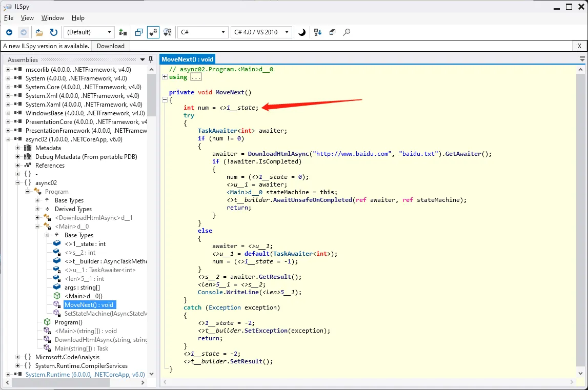Screen dimensions: 588x390
Task: Toggle show all types and members
Action: (168, 32)
